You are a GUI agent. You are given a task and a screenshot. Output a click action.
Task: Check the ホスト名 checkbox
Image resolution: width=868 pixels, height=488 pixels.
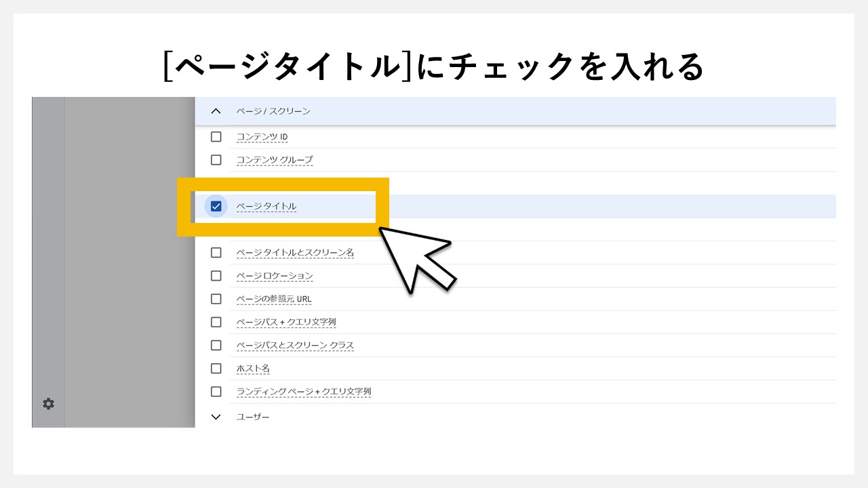click(x=216, y=368)
